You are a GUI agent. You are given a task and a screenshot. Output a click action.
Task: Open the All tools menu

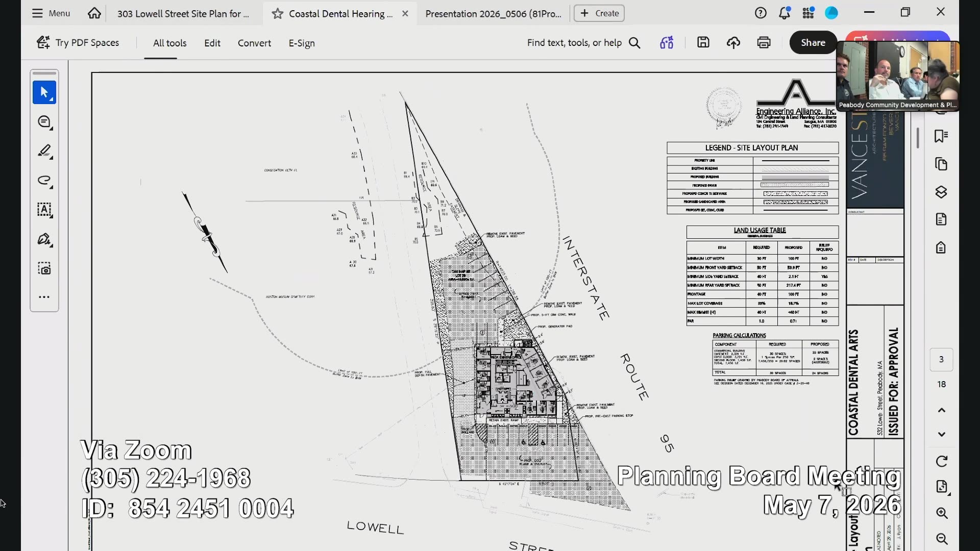170,43
